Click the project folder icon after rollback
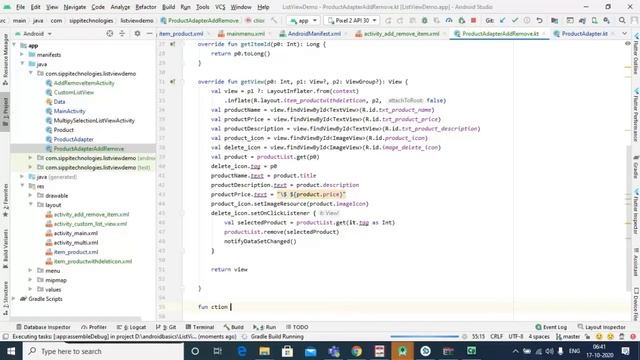This screenshot has width=640, height=360. [554, 20]
